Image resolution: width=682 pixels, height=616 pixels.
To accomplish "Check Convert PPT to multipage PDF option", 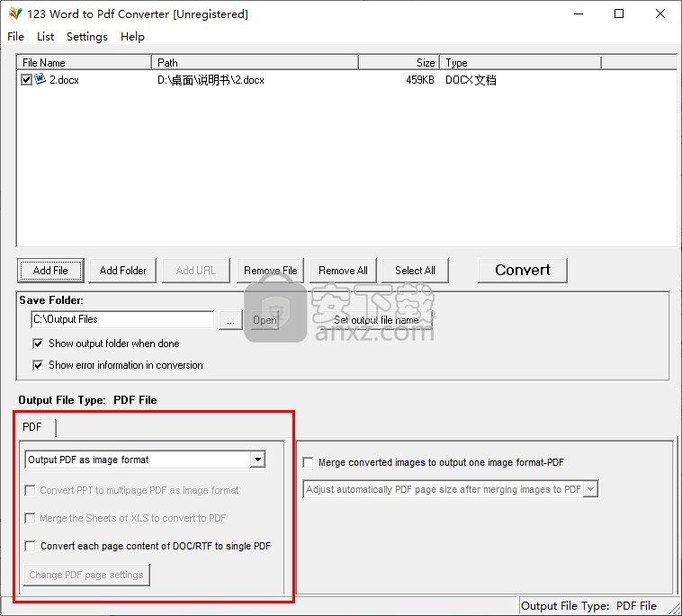I will (x=30, y=490).
